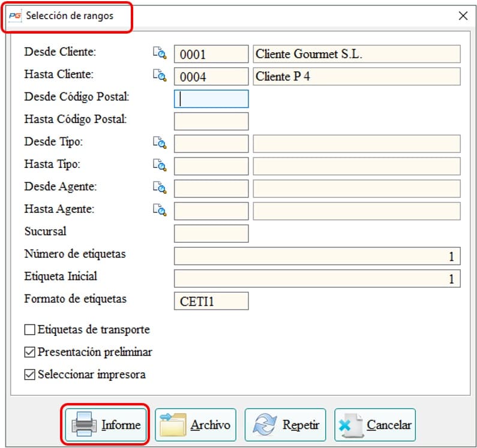Click the 'Desde Código Postal:' label

[77, 97]
